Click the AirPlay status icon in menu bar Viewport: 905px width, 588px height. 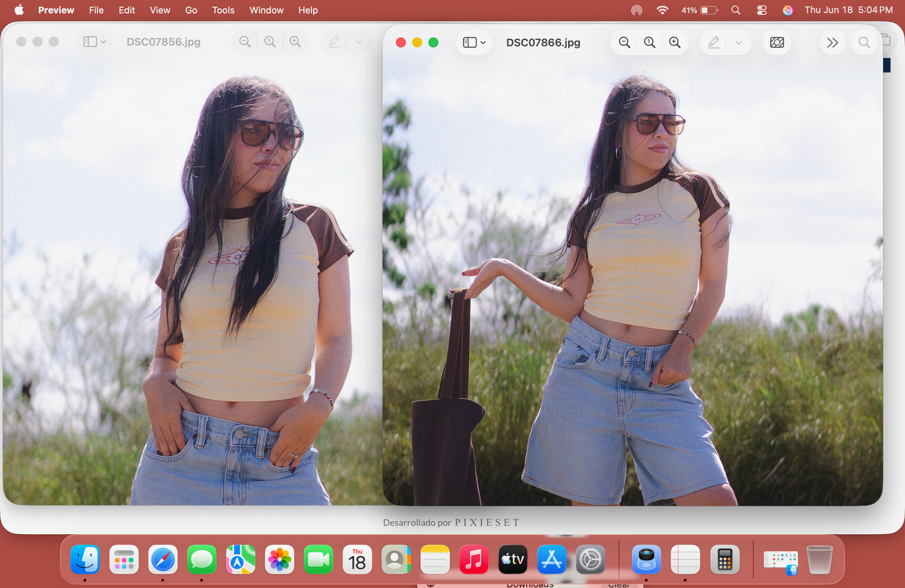click(x=636, y=10)
